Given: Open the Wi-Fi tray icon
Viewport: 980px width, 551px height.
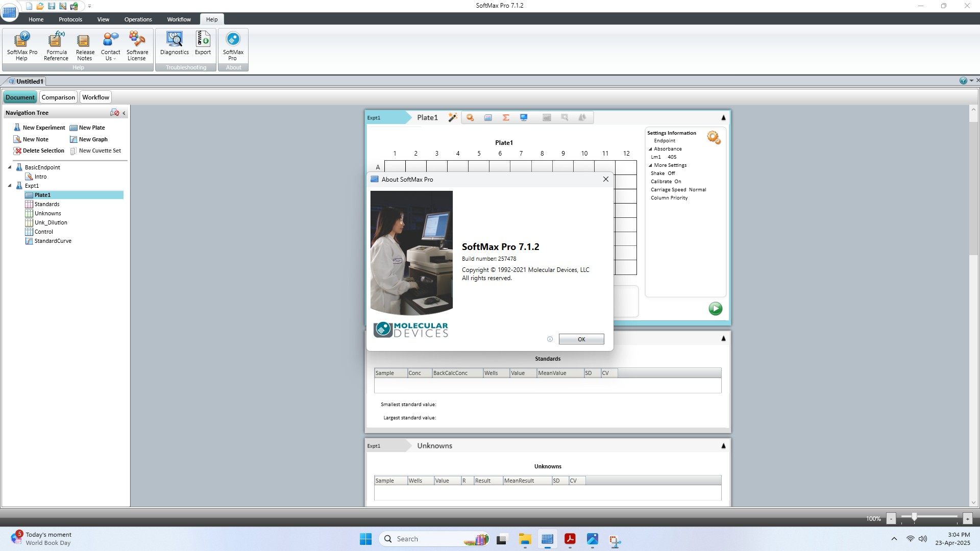Looking at the screenshot, I should coord(910,539).
